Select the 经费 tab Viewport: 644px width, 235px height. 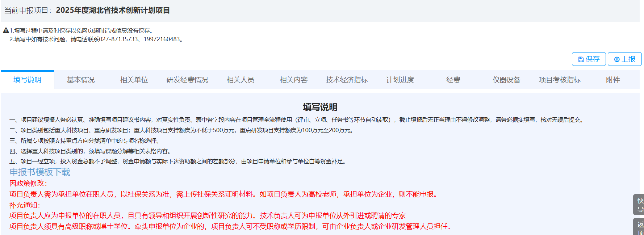point(453,80)
